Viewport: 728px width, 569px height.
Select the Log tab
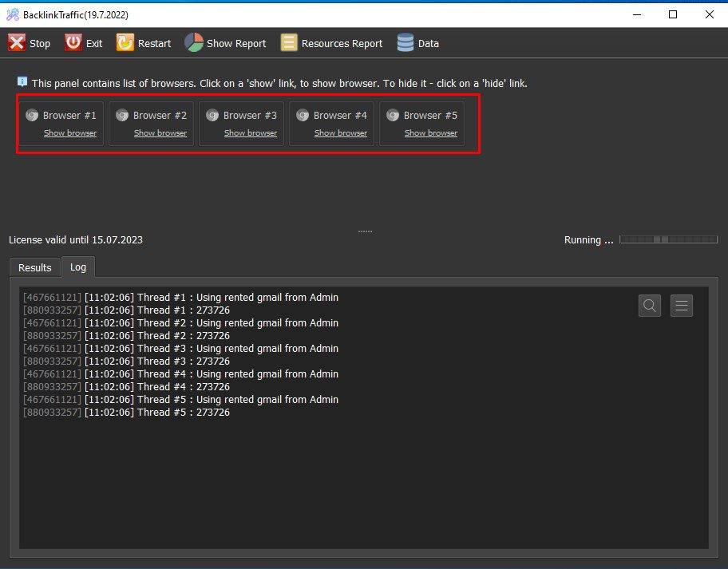pyautogui.click(x=78, y=267)
